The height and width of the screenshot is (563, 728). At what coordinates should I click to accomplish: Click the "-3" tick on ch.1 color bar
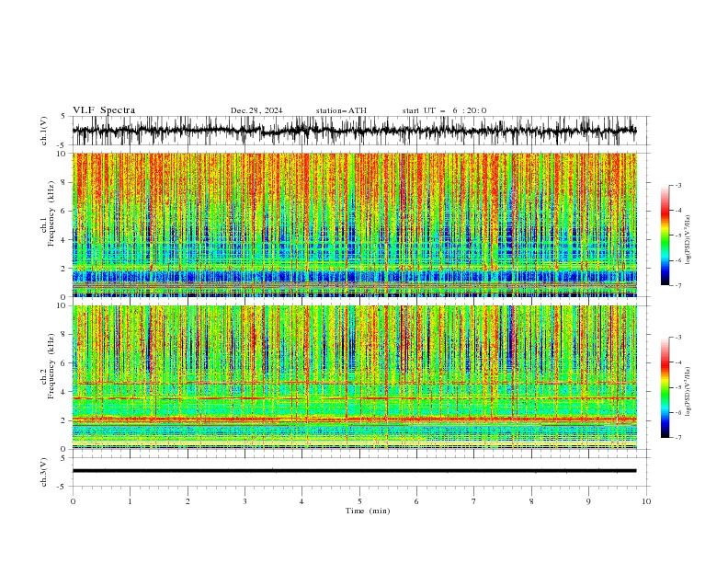678,186
